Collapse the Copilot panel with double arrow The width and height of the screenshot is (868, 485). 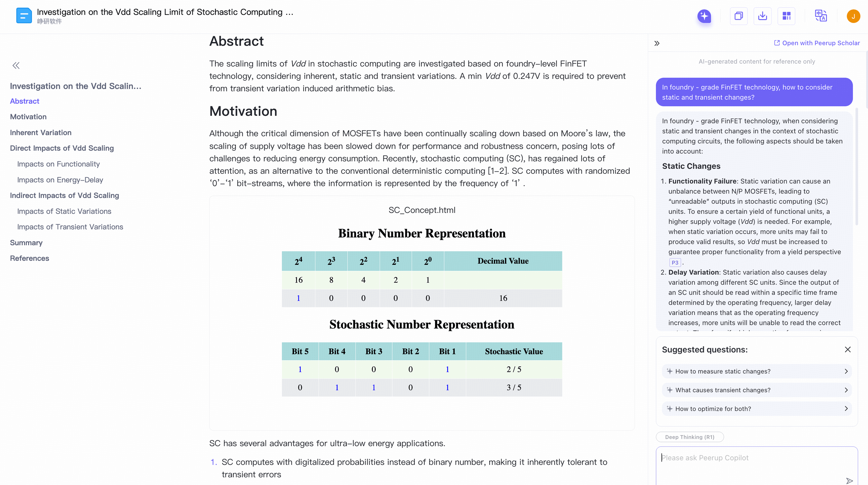[657, 43]
